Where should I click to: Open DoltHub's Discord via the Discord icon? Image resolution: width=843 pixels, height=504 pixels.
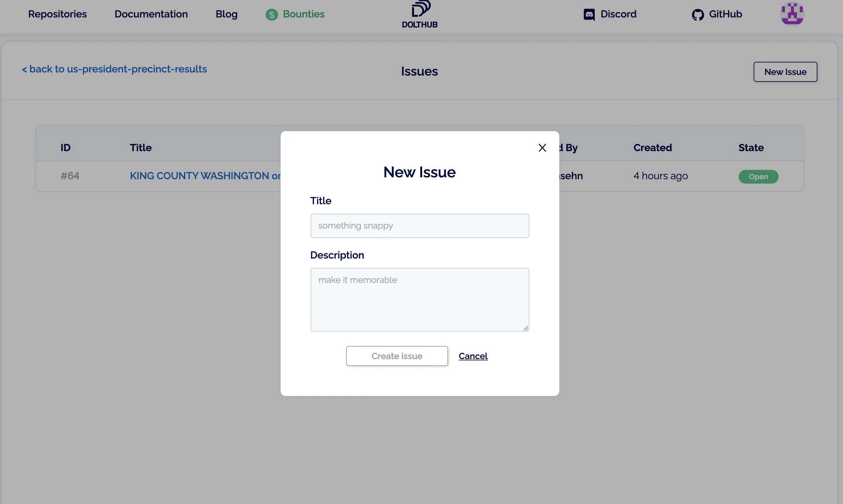pos(590,14)
